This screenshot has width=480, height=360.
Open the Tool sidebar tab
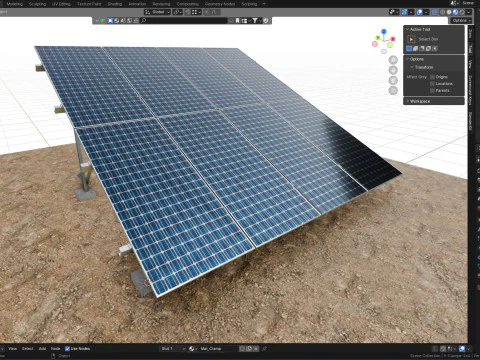pyautogui.click(x=471, y=49)
